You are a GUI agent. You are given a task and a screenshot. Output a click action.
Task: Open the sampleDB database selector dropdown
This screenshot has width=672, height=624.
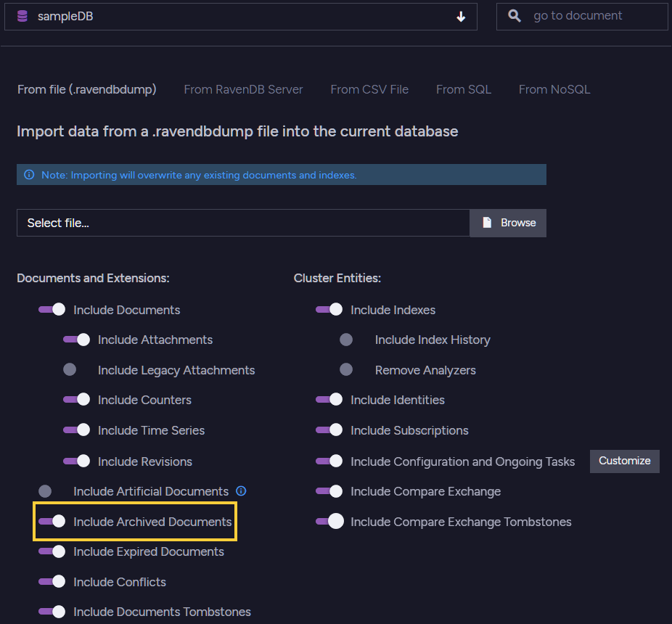pyautogui.click(x=240, y=17)
